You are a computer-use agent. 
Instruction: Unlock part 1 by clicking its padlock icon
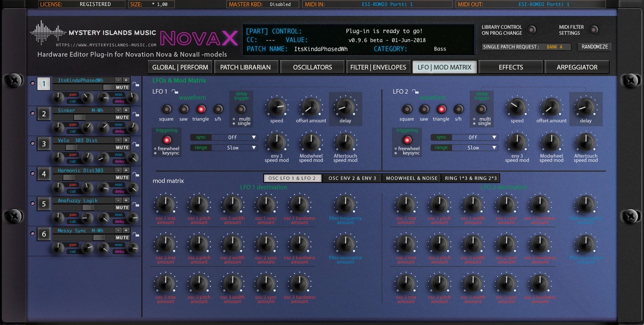pos(136,85)
